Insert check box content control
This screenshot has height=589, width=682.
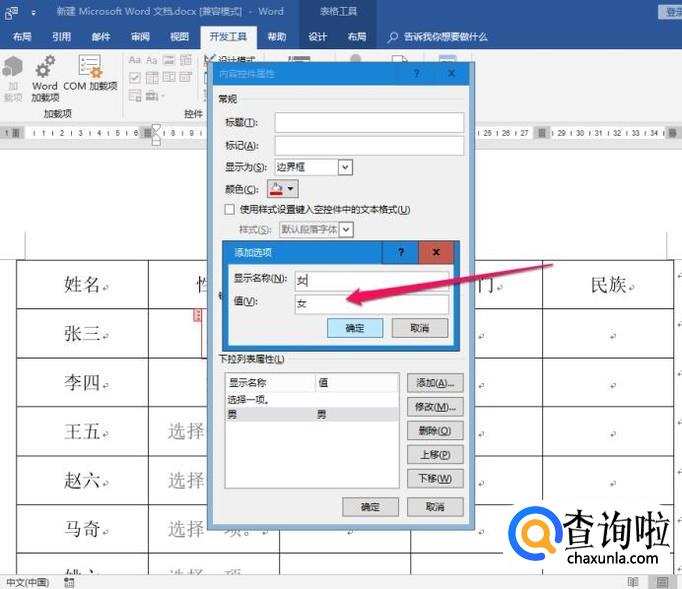click(x=135, y=77)
